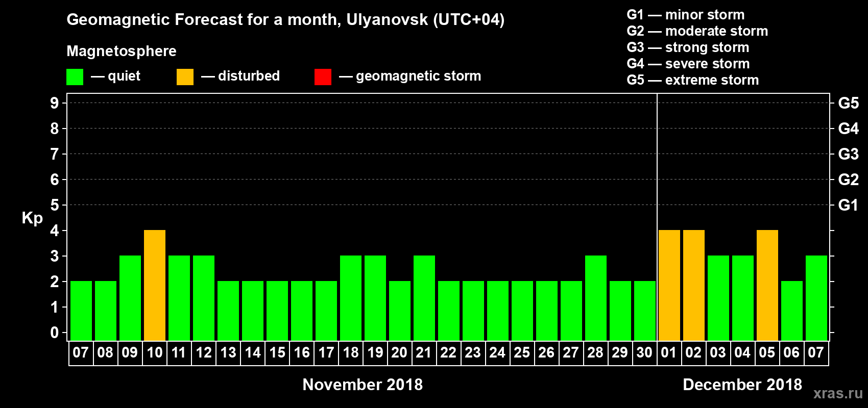Click the Magnetosphere heading
868x408 pixels.
tap(122, 52)
